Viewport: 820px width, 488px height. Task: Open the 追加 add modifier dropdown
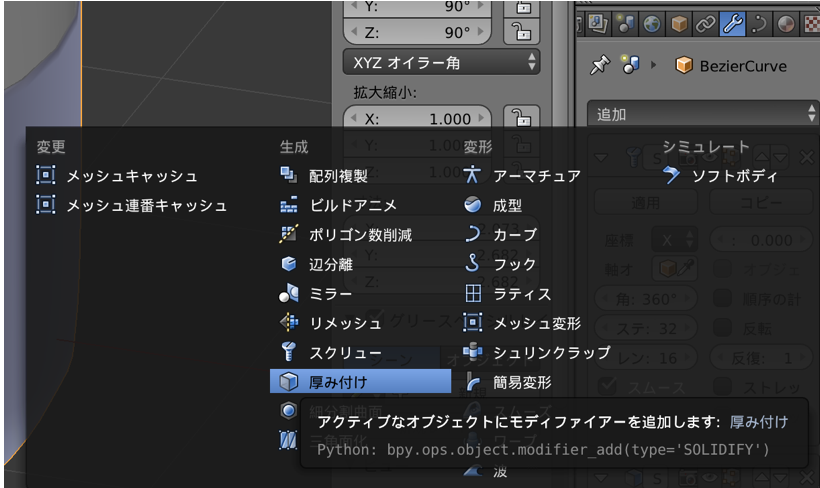point(703,114)
